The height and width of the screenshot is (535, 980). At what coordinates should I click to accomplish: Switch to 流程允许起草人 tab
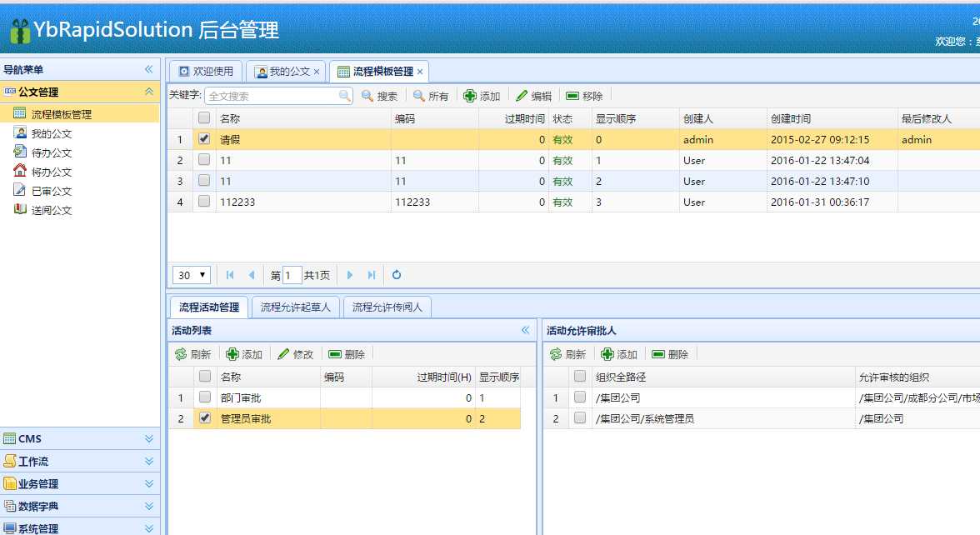[295, 307]
